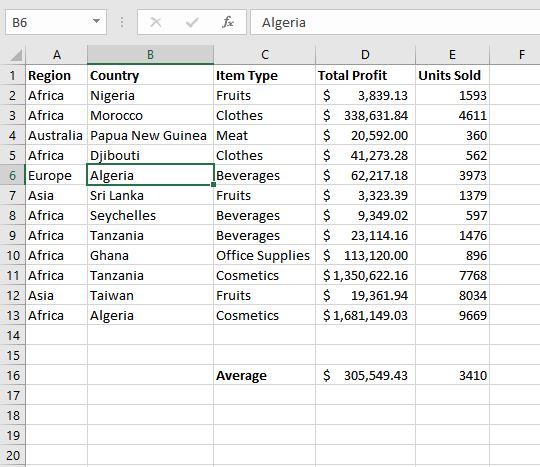The image size is (540, 467).
Task: Select the Australia region cell
Action: pyautogui.click(x=56, y=135)
